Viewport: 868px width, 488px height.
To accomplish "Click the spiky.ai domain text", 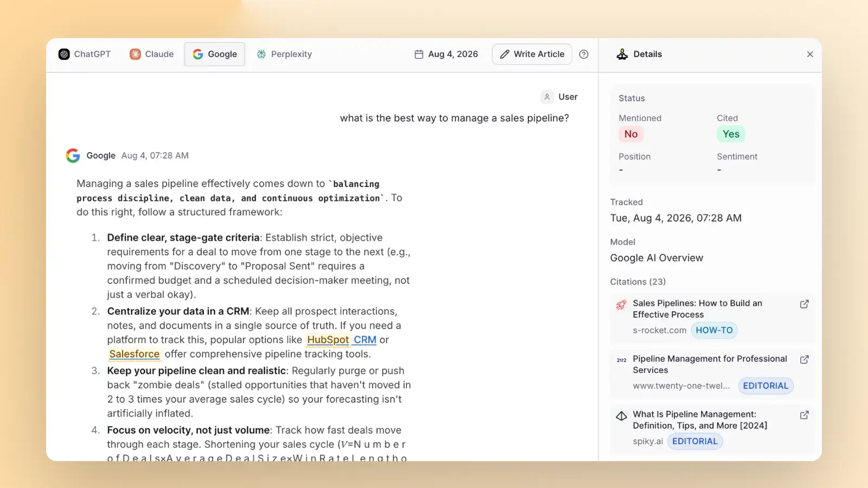I will (x=648, y=441).
